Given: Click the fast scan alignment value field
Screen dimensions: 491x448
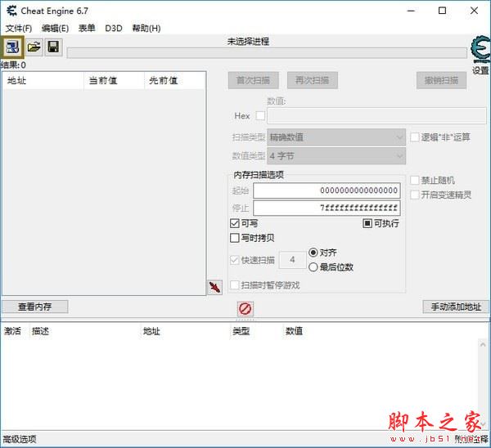Looking at the screenshot, I should (x=292, y=260).
